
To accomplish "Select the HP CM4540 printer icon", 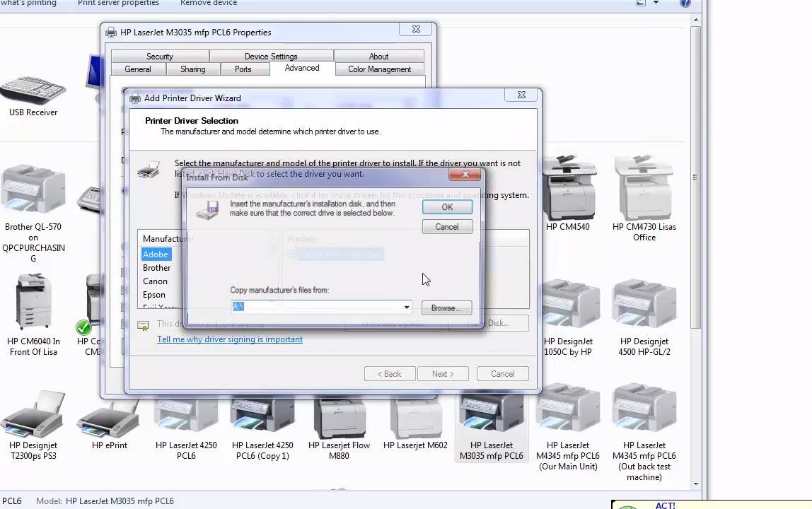I will (x=568, y=187).
